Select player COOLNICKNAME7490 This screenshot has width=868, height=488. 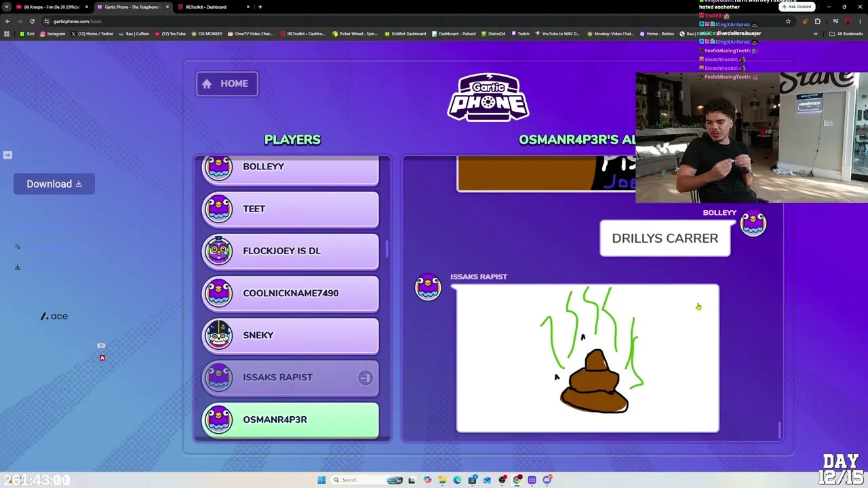click(x=290, y=293)
